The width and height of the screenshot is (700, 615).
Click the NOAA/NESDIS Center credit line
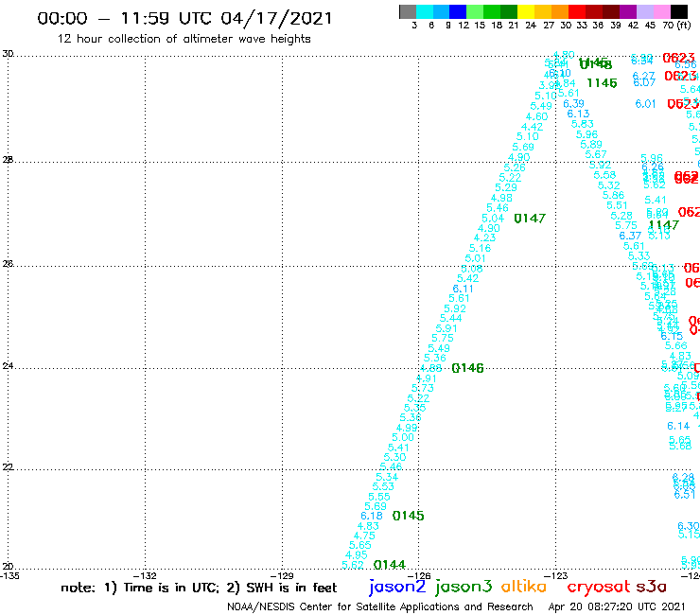click(380, 606)
